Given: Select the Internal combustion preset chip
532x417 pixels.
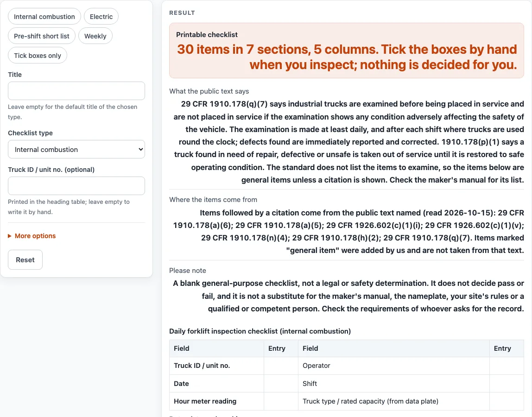Looking at the screenshot, I should (44, 17).
